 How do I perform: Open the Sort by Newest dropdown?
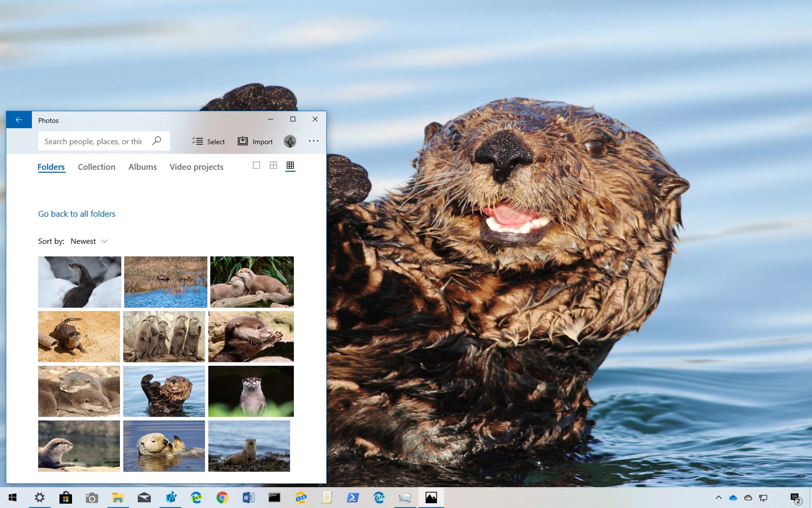coord(89,241)
